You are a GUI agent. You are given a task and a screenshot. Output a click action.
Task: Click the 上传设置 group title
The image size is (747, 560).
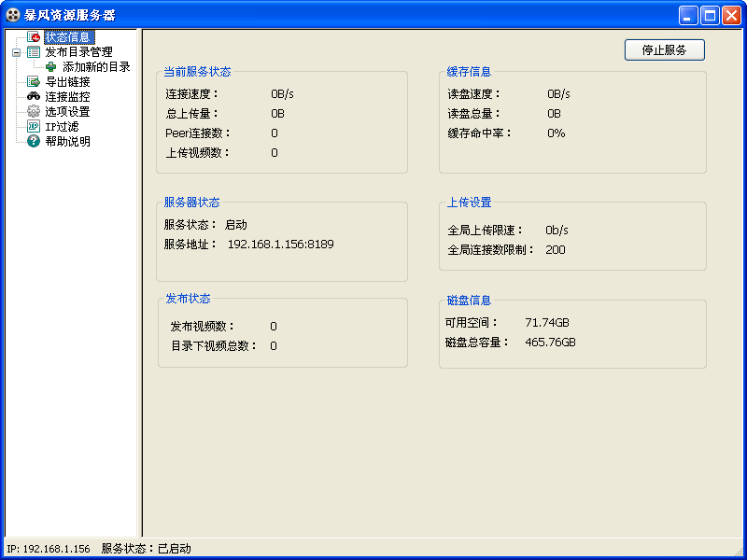[470, 203]
